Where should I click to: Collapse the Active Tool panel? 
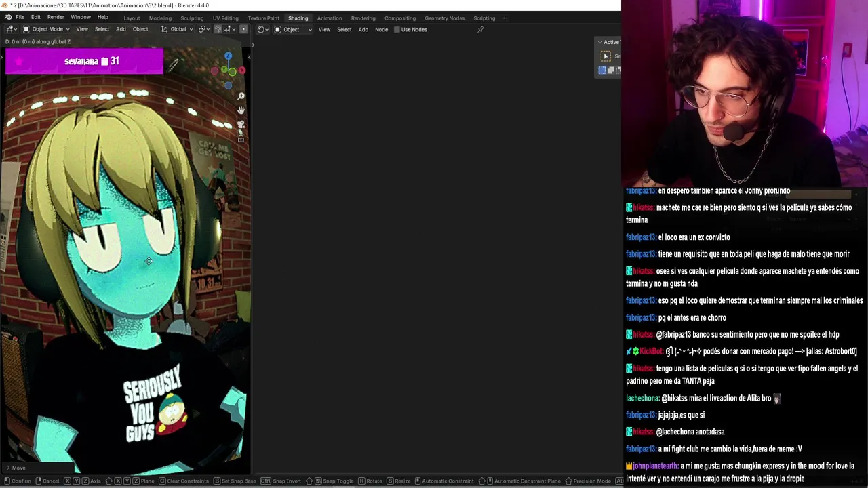point(599,42)
